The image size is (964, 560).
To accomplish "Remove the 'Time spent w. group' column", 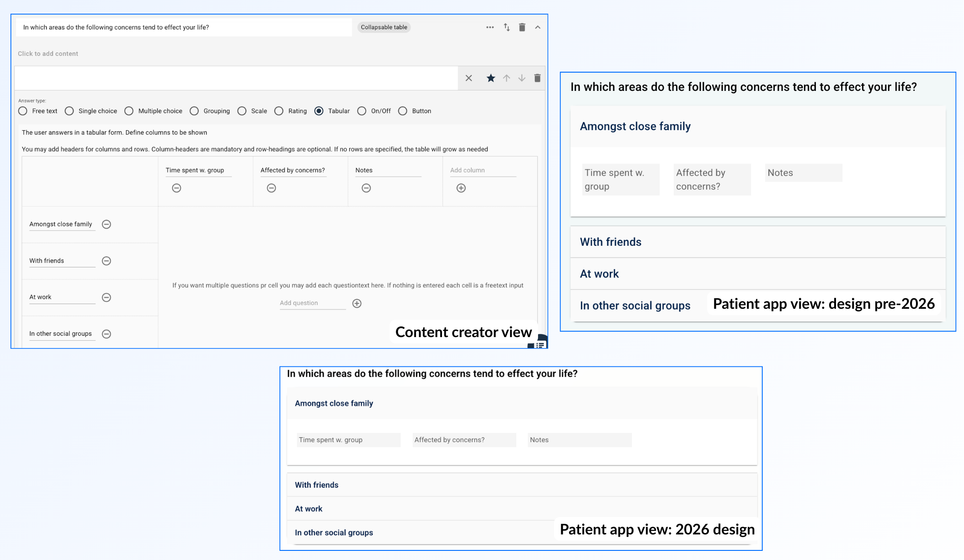I will 176,188.
